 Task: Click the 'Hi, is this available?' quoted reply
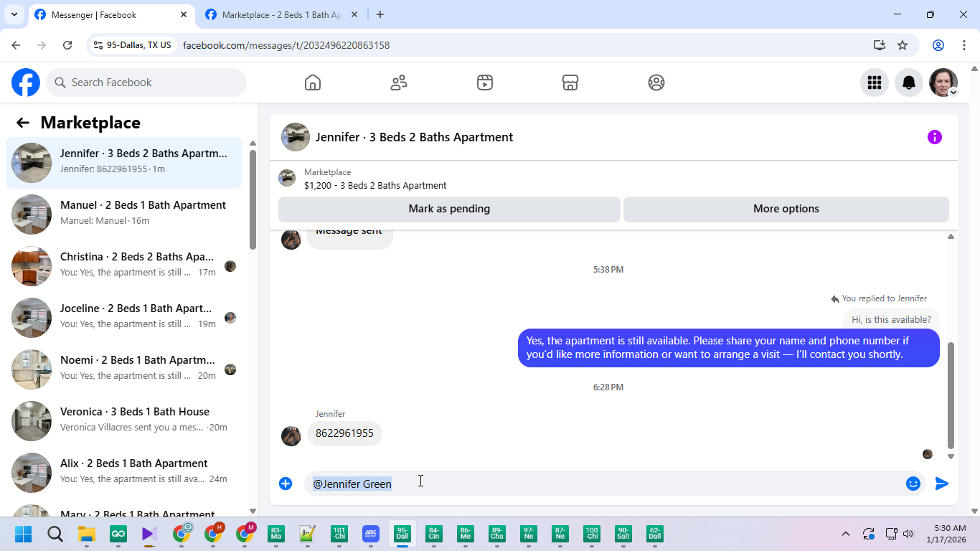891,319
